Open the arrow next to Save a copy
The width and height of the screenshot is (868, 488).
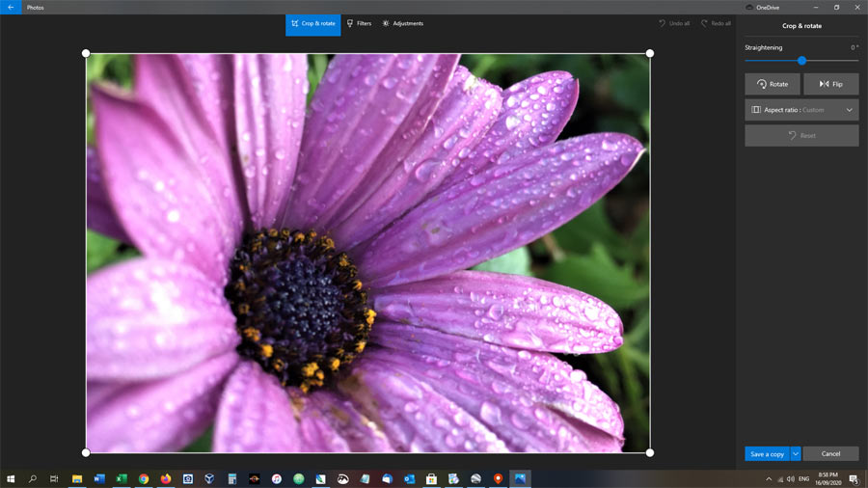[796, 453]
